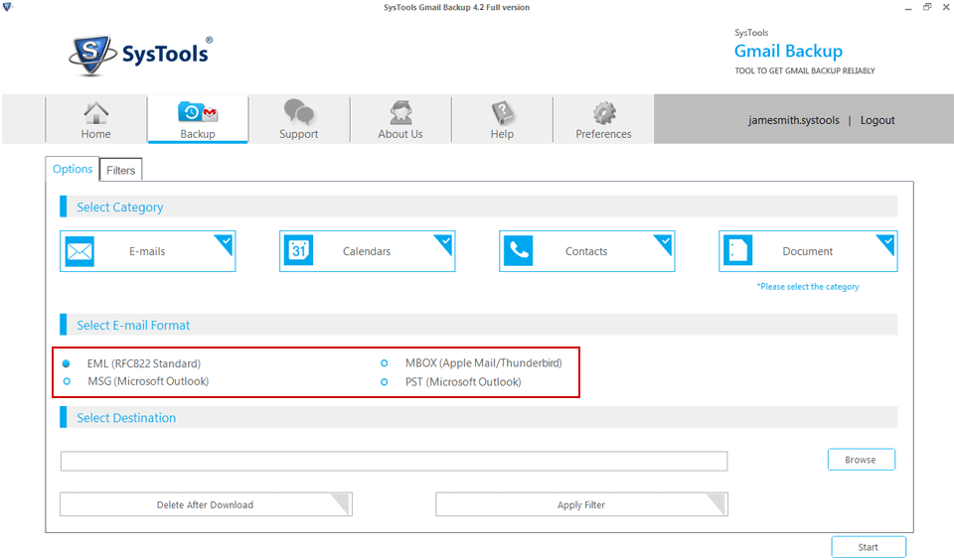
Task: Open the Backup toolbar icon
Action: [198, 112]
